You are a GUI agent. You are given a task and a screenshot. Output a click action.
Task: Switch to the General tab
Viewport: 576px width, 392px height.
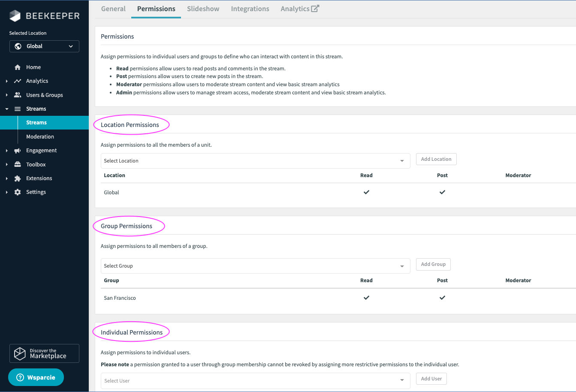(113, 9)
